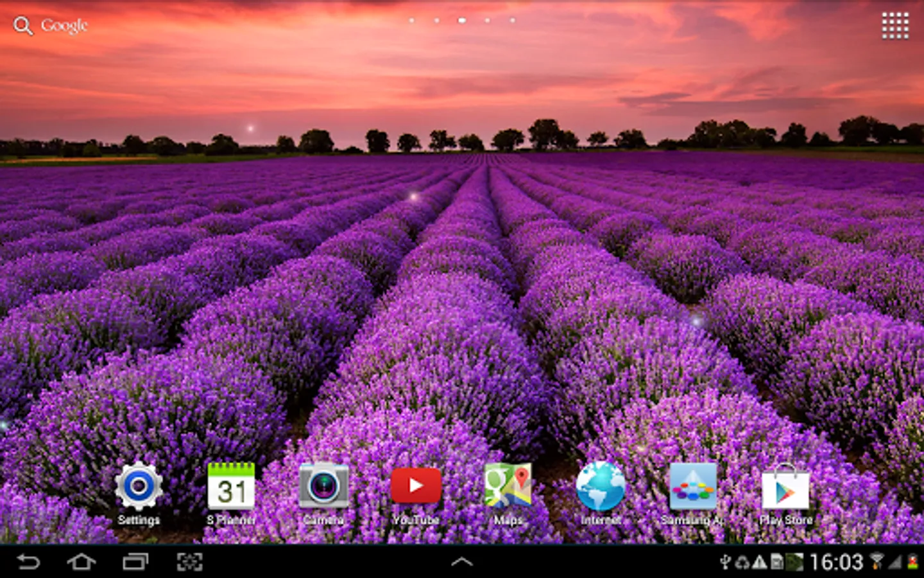Launch the YouTube app
Screen dimensions: 924x578
point(416,486)
